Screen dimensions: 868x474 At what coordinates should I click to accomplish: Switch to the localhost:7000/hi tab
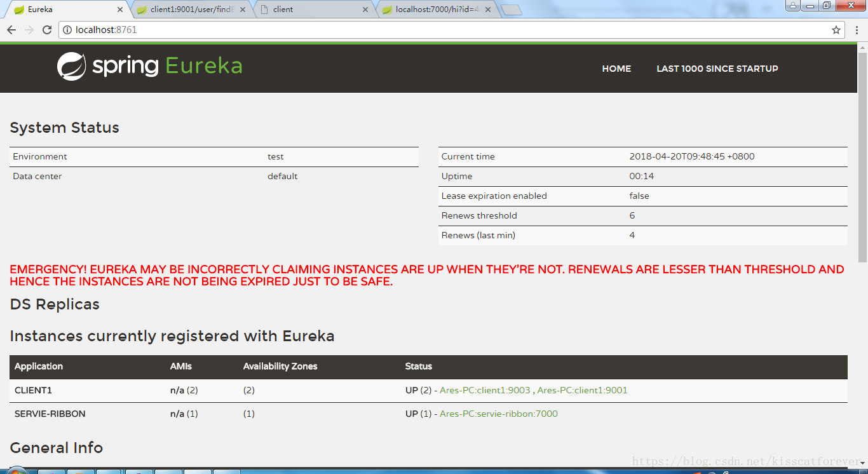pyautogui.click(x=435, y=10)
